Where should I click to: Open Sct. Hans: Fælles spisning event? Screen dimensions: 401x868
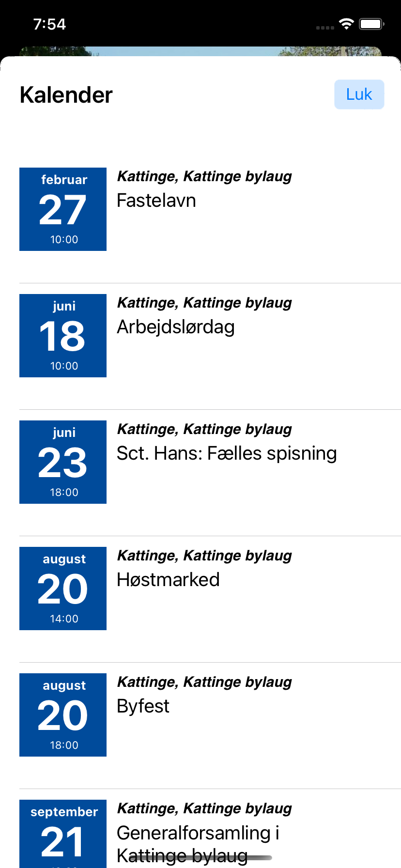tap(227, 453)
